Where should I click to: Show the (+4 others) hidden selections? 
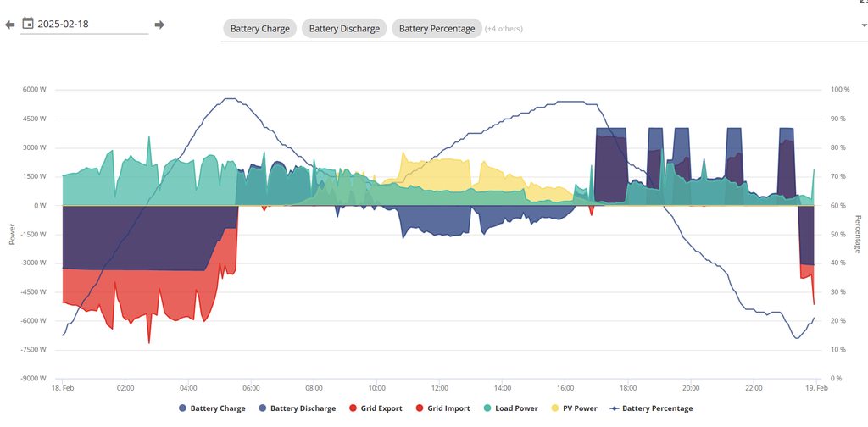[504, 29]
